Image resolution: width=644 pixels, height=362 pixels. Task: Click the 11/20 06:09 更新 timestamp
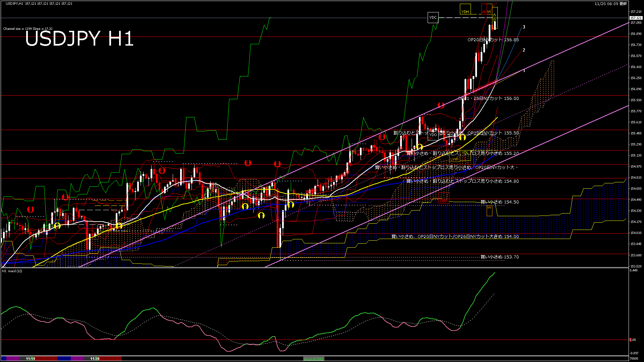click(610, 4)
